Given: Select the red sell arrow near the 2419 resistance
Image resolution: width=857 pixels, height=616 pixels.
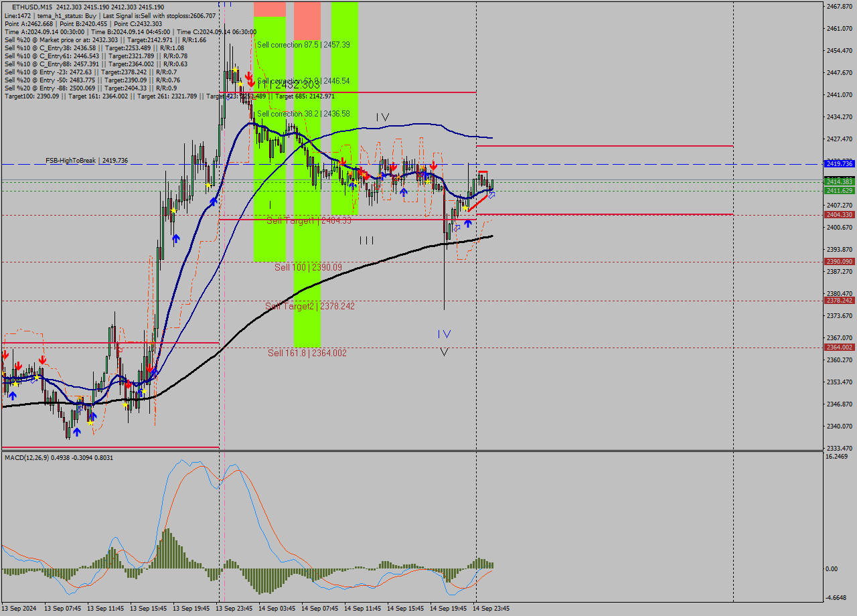Looking at the screenshot, I should [x=434, y=165].
